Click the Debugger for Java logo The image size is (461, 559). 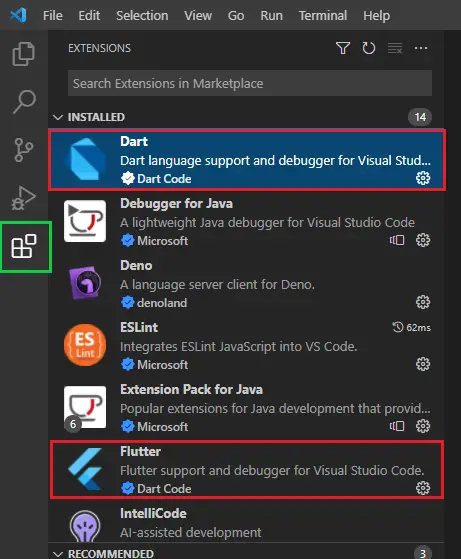point(85,221)
